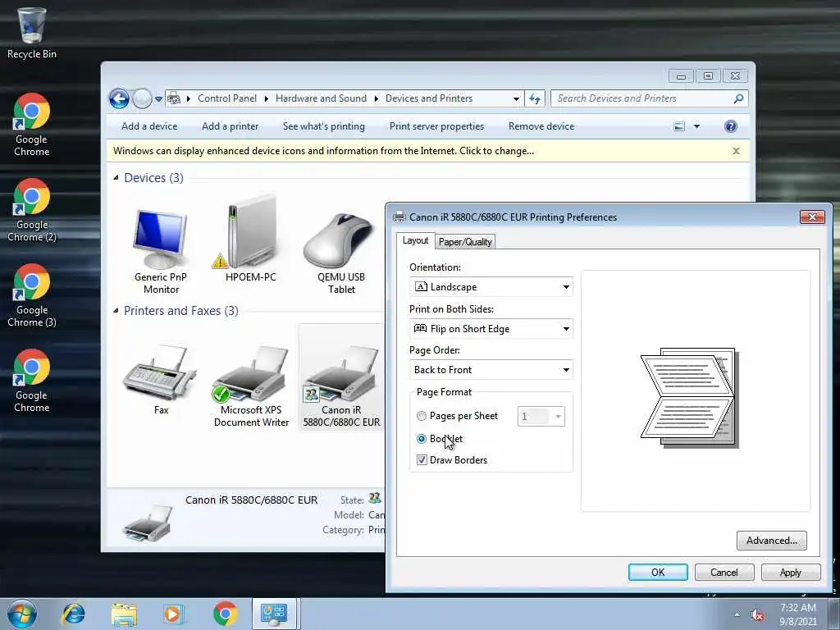This screenshot has height=630, width=840.
Task: Open the Orientation dropdown showing Landscape
Action: coord(491,286)
